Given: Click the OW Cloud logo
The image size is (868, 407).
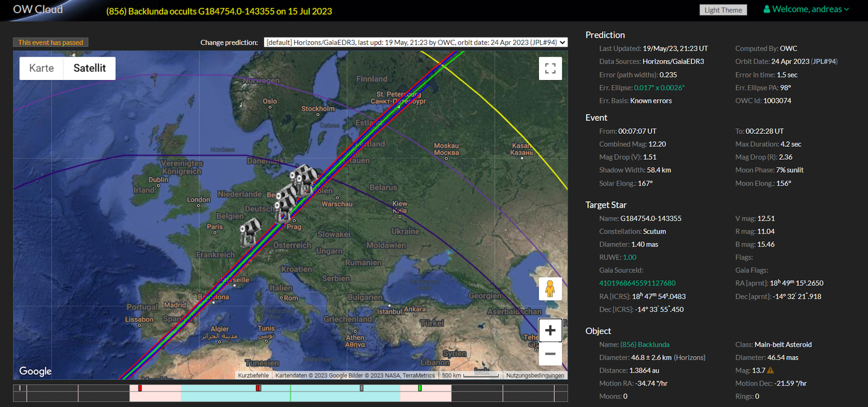Looking at the screenshot, I should [x=38, y=10].
